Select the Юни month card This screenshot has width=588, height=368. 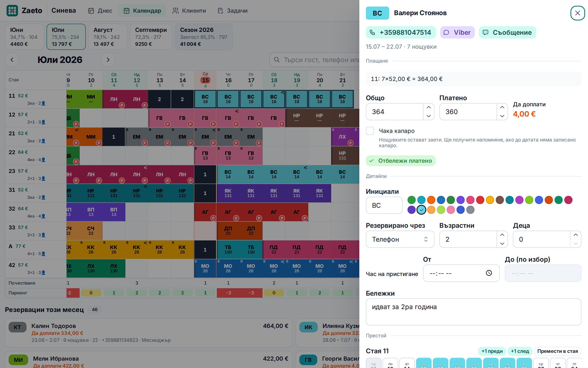pyautogui.click(x=24, y=37)
